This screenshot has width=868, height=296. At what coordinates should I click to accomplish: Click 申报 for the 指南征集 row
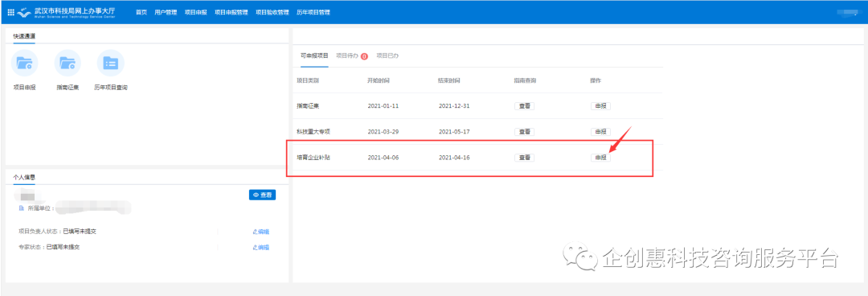point(600,106)
